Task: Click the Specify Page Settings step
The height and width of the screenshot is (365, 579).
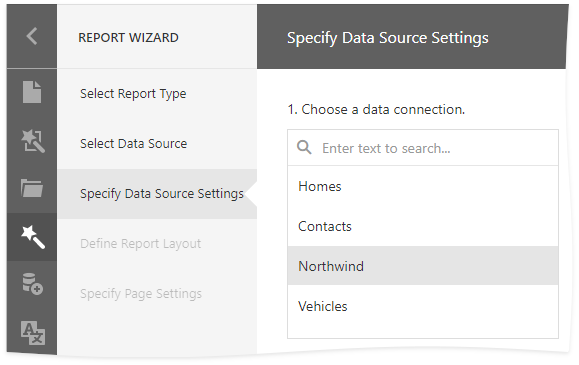Action: 141,294
